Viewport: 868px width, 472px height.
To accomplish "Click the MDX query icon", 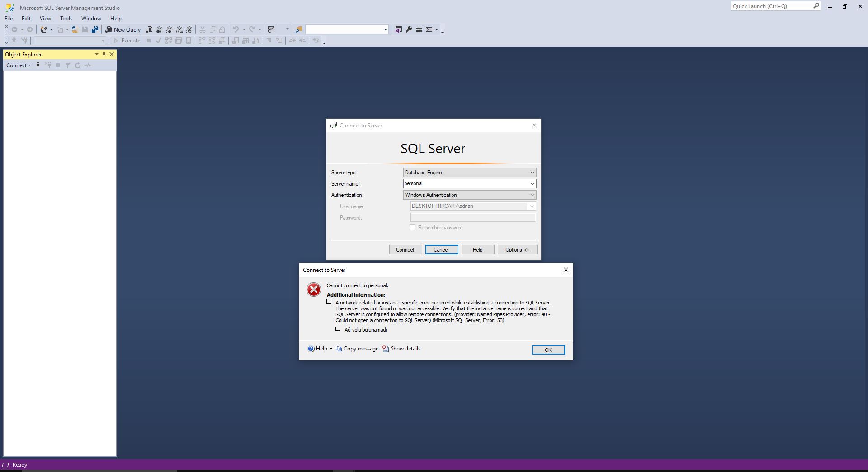I will pos(159,29).
